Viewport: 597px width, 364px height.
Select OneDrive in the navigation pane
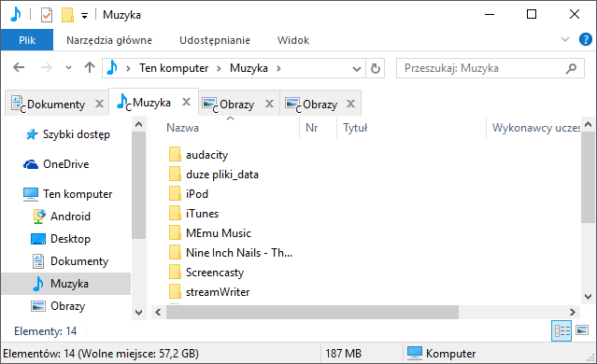tap(65, 164)
